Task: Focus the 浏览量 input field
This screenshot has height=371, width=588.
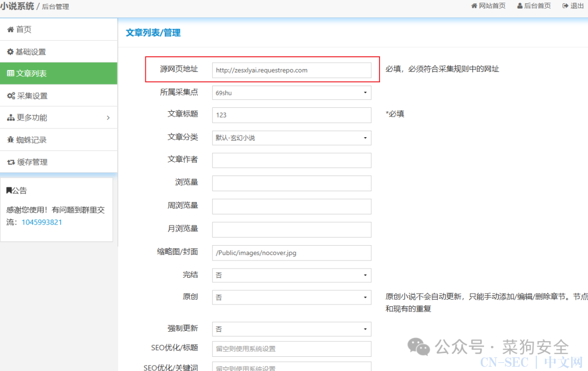Action: (292, 184)
